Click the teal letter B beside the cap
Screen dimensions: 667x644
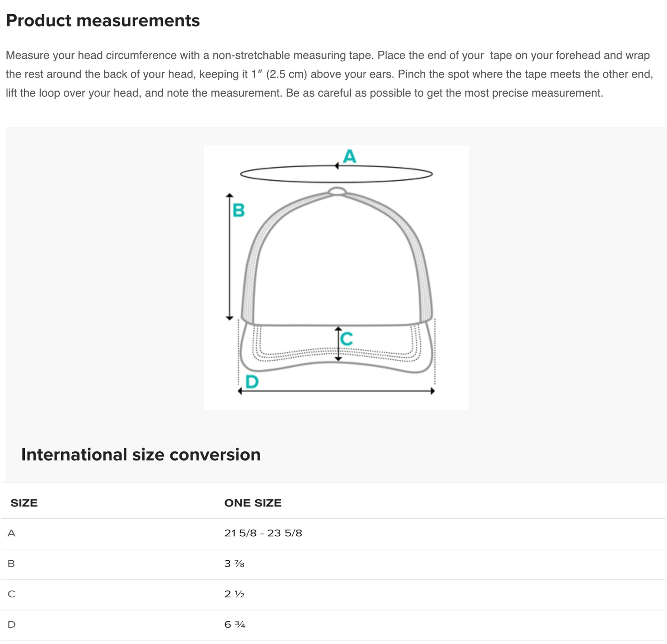click(239, 210)
